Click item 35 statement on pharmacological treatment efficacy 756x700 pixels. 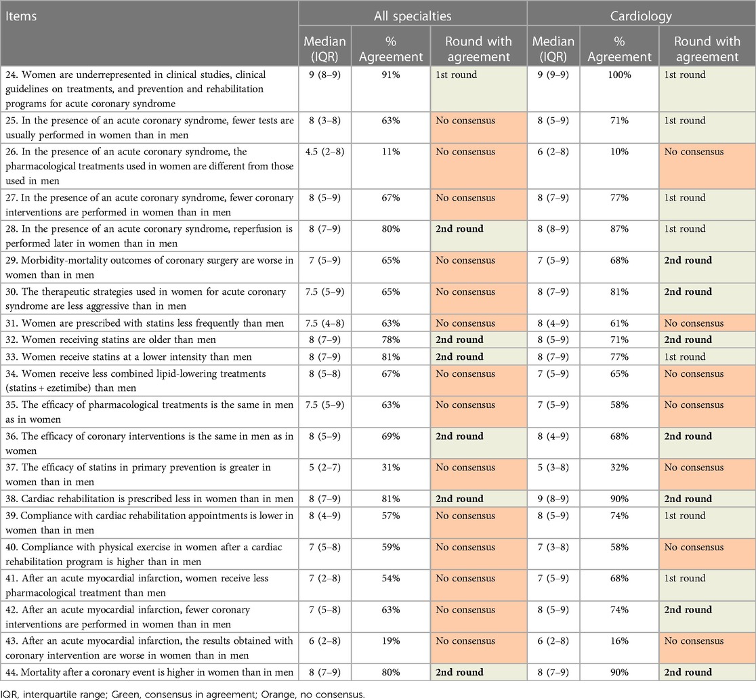pyautogui.click(x=150, y=412)
